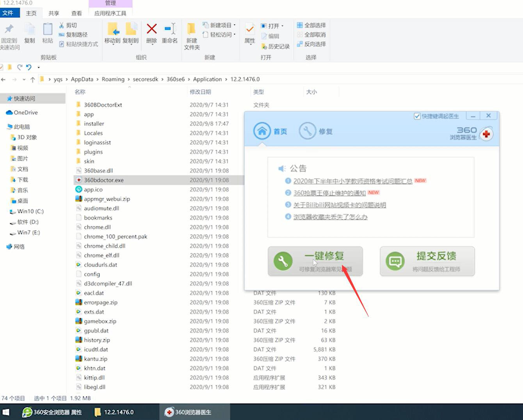Sort by the Name (名称) column header

pos(80,92)
